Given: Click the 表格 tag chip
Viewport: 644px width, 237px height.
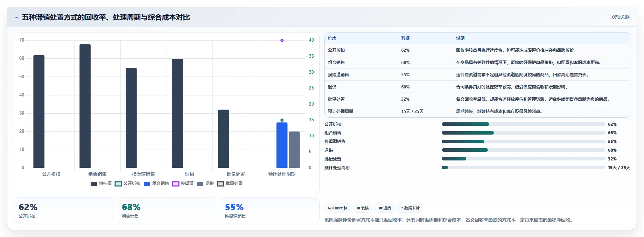Looking at the screenshot, I should (363, 208).
